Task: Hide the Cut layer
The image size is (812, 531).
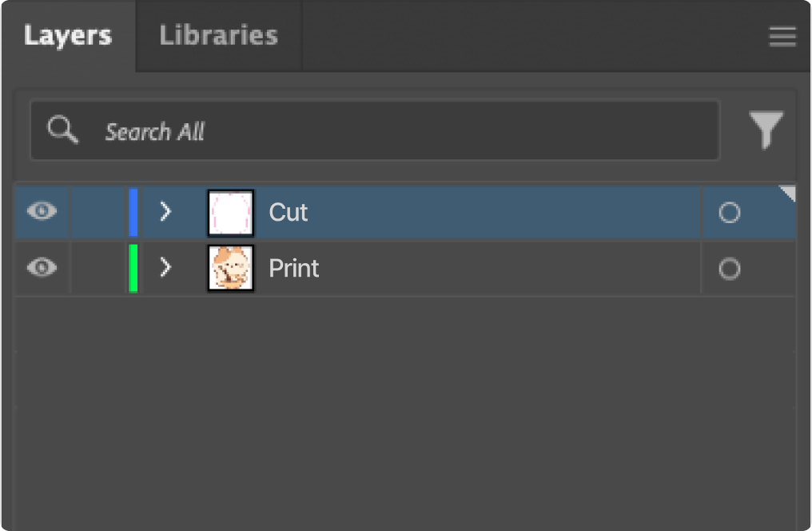Action: 42,212
